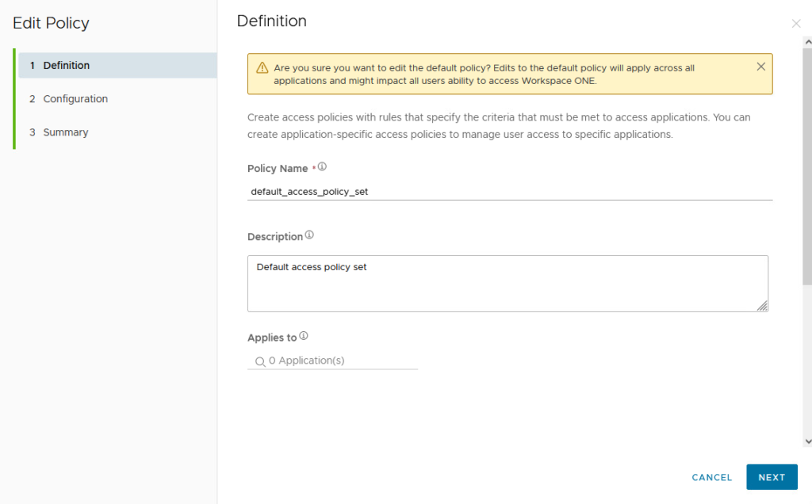
Task: Dismiss the default policy warning banner
Action: [x=760, y=67]
